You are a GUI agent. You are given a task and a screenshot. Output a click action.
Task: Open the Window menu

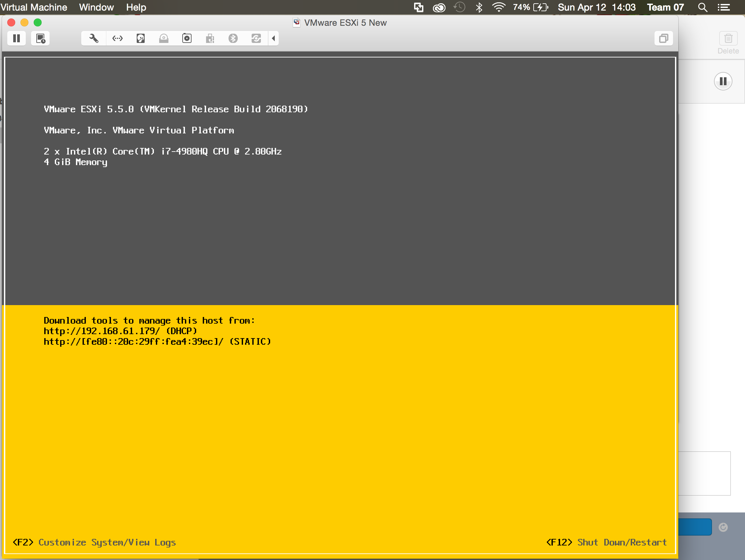coord(96,7)
